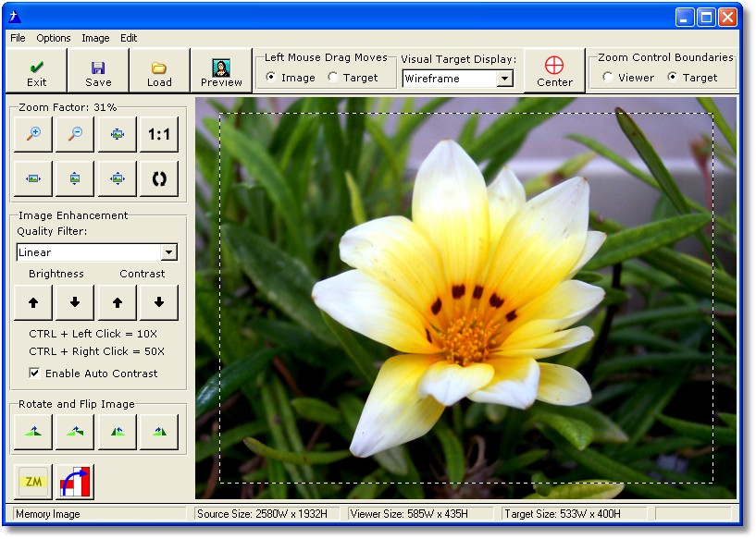Select Viewer under Zoom Control Boundaries
Image resolution: width=756 pixels, height=539 pixels.
(628, 78)
